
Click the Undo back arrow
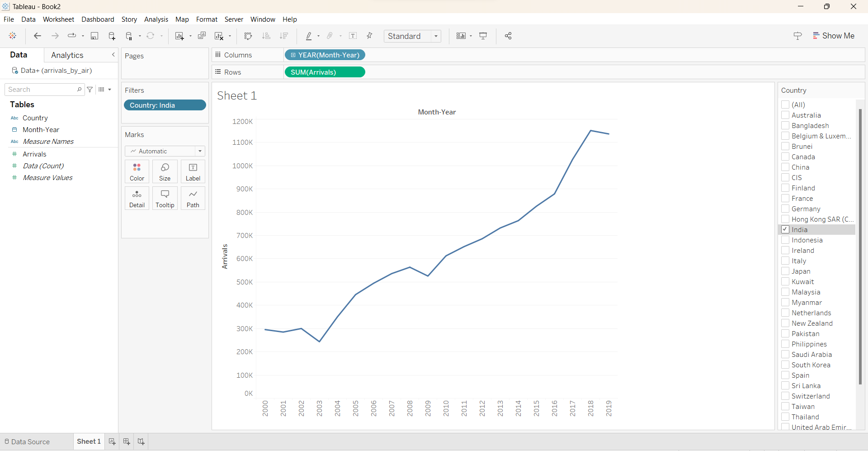click(x=38, y=36)
